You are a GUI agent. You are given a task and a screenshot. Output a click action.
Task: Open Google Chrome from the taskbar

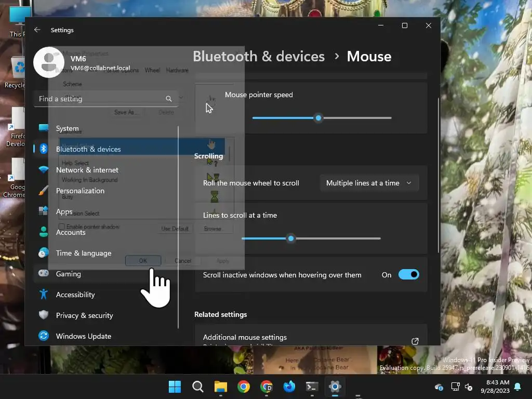[244, 387]
